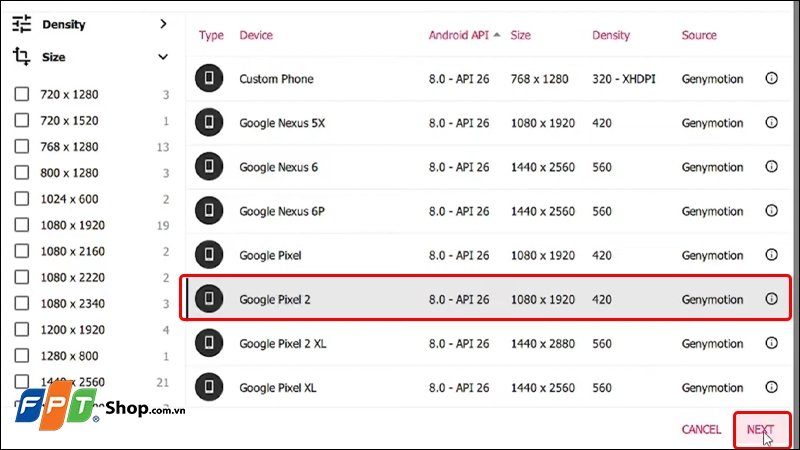Show info for Google Pixel 2 XL

point(771,343)
